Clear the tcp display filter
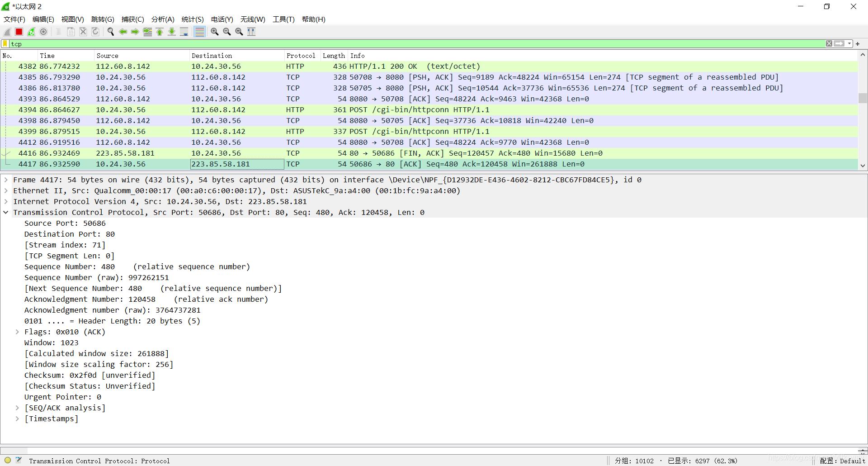The image size is (868, 466). 829,44
